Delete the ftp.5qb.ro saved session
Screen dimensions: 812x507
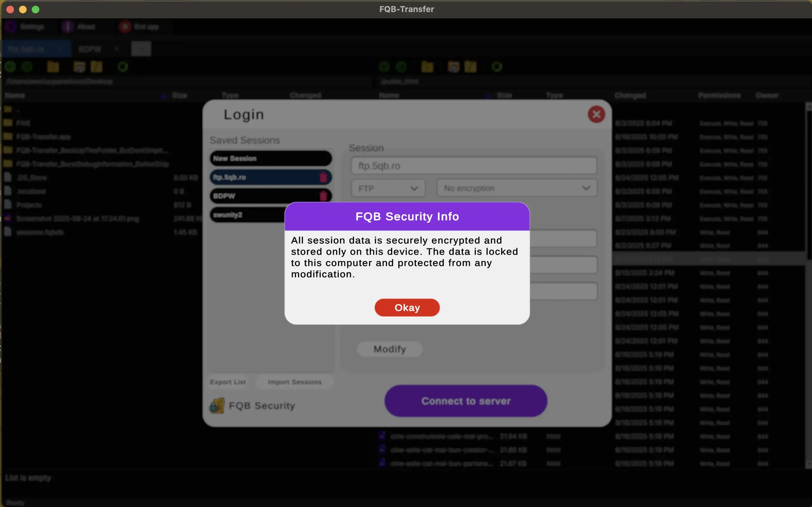click(x=323, y=177)
